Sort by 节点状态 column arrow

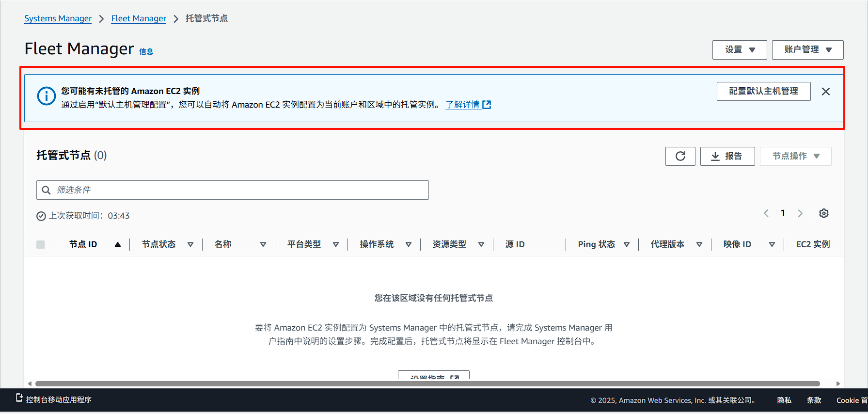pos(190,245)
